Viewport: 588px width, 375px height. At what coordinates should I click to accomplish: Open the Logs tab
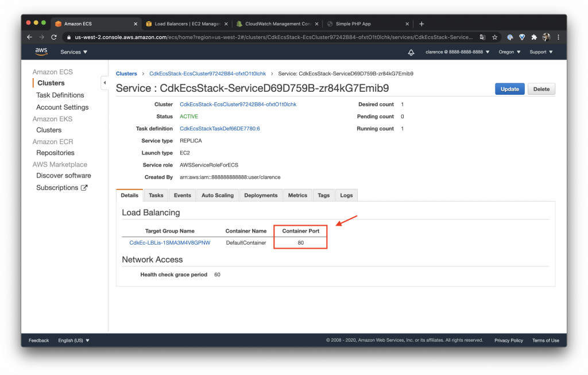click(x=346, y=195)
